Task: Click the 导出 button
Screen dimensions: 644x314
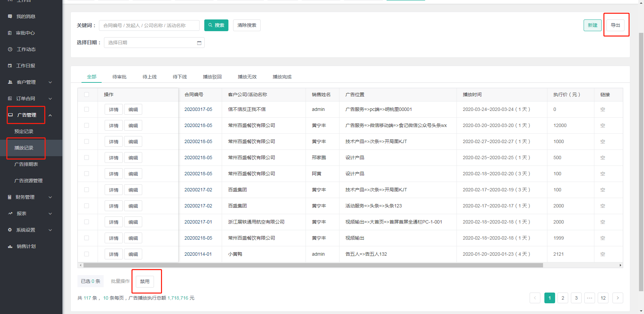Action: (615, 25)
